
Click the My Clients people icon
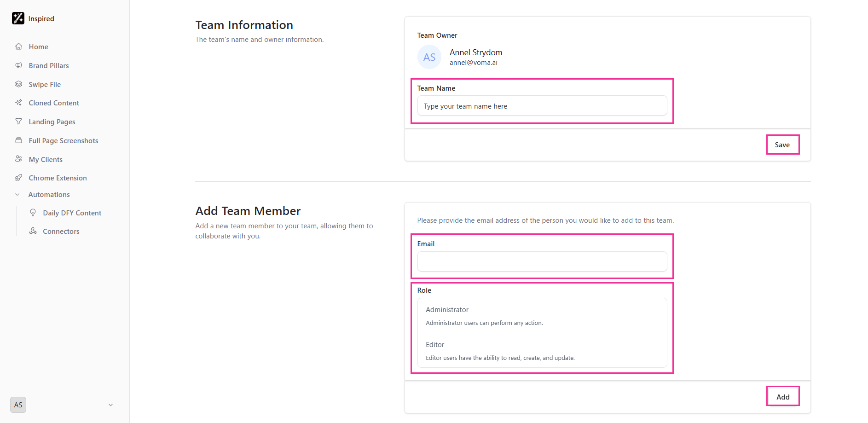click(x=18, y=159)
